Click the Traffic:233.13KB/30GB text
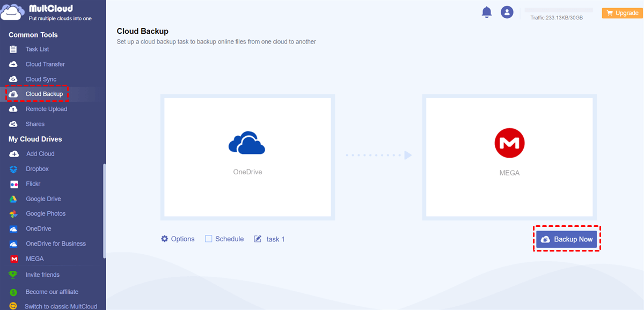The width and height of the screenshot is (644, 310). [x=557, y=18]
